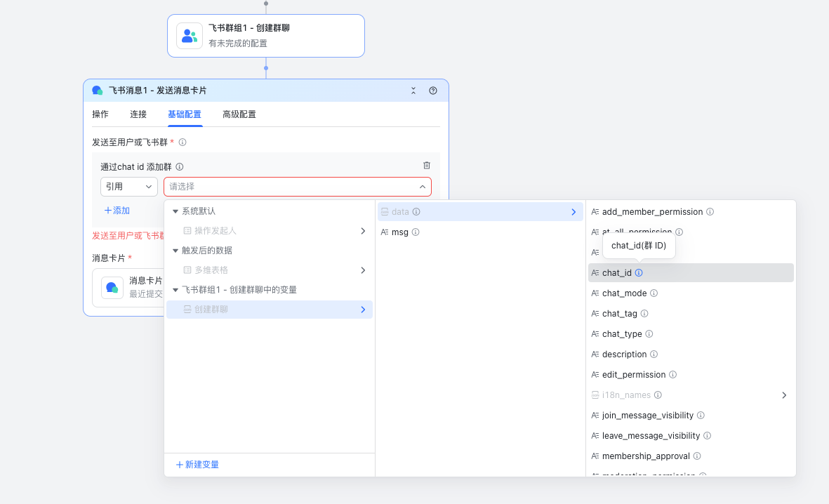Click info icon next to add_member_permission

click(x=710, y=212)
